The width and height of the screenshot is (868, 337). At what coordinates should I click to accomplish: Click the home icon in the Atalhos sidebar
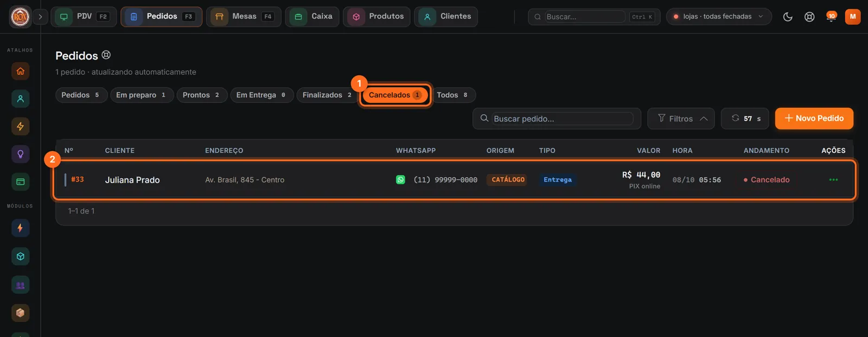(21, 71)
